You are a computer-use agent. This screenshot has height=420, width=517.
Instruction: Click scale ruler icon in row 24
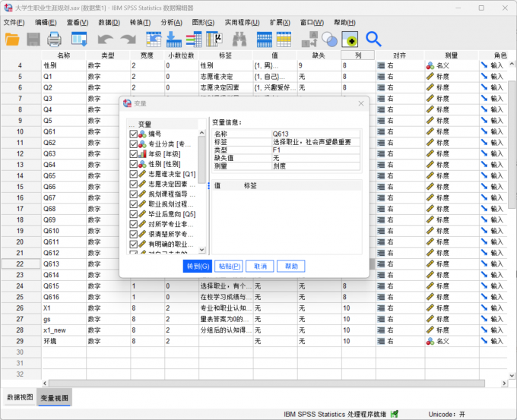click(x=430, y=286)
